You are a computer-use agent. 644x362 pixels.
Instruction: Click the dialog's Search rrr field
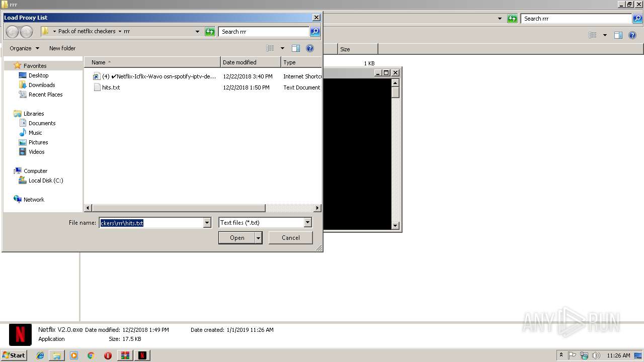264,32
